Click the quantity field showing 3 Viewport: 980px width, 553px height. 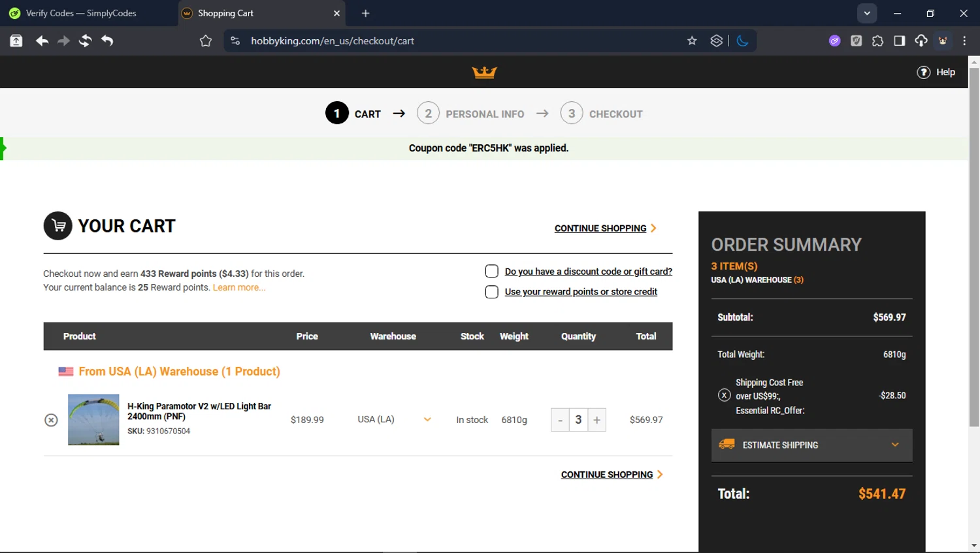pyautogui.click(x=578, y=420)
